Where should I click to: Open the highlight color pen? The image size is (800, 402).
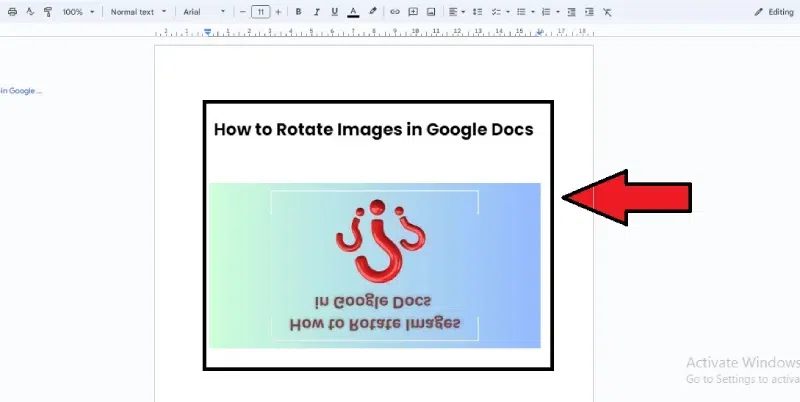tap(373, 12)
